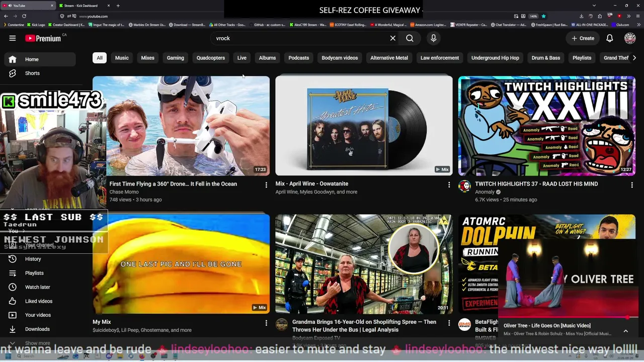Select the Bodycam videos chip

(340, 58)
